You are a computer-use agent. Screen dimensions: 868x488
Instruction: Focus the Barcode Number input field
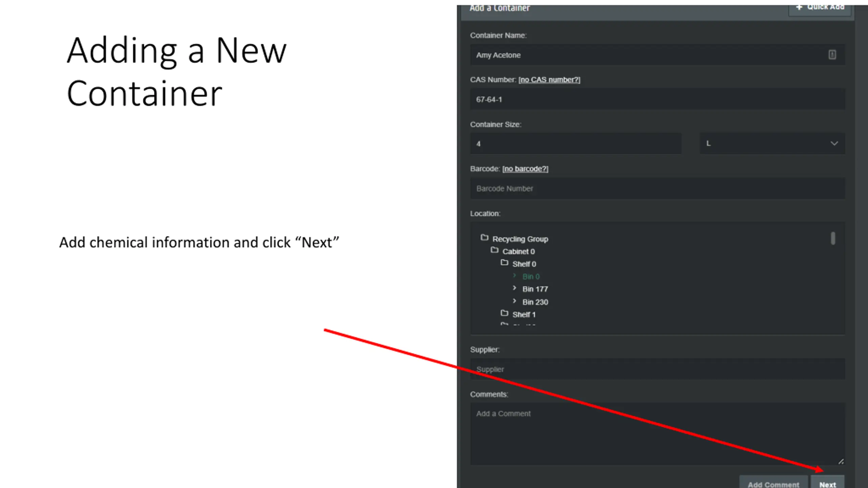657,188
